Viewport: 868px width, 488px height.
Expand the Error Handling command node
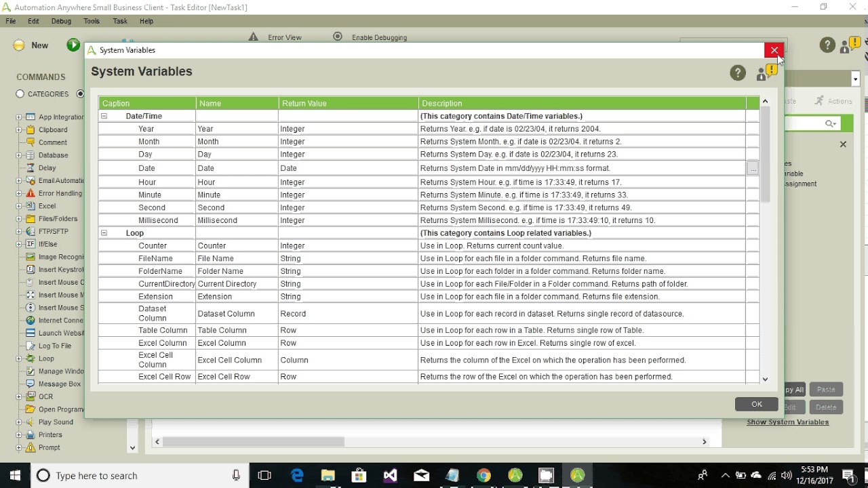tap(19, 193)
